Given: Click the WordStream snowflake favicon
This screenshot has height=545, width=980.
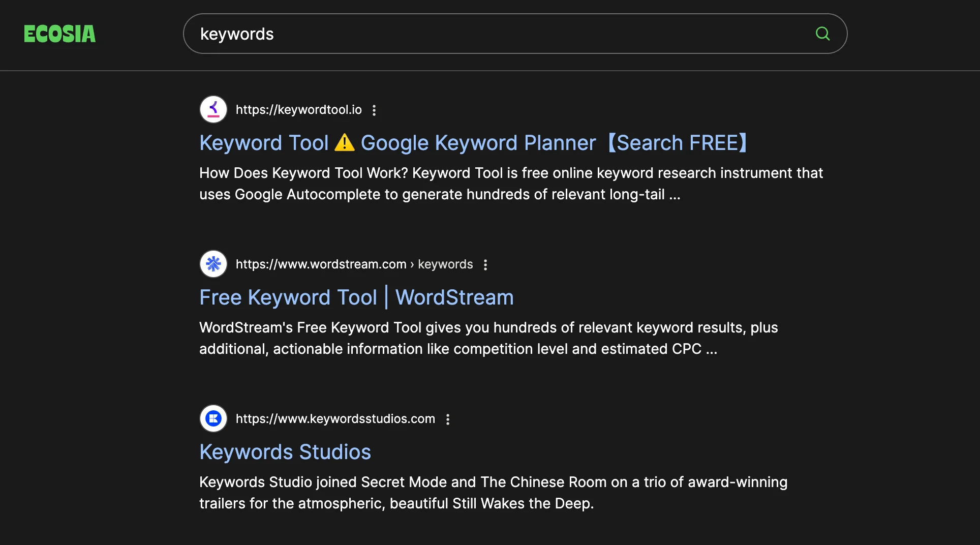Looking at the screenshot, I should tap(213, 264).
